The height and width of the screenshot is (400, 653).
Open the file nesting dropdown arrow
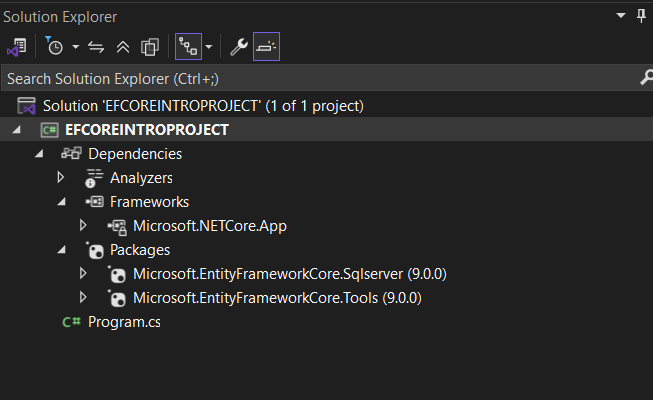[208, 47]
